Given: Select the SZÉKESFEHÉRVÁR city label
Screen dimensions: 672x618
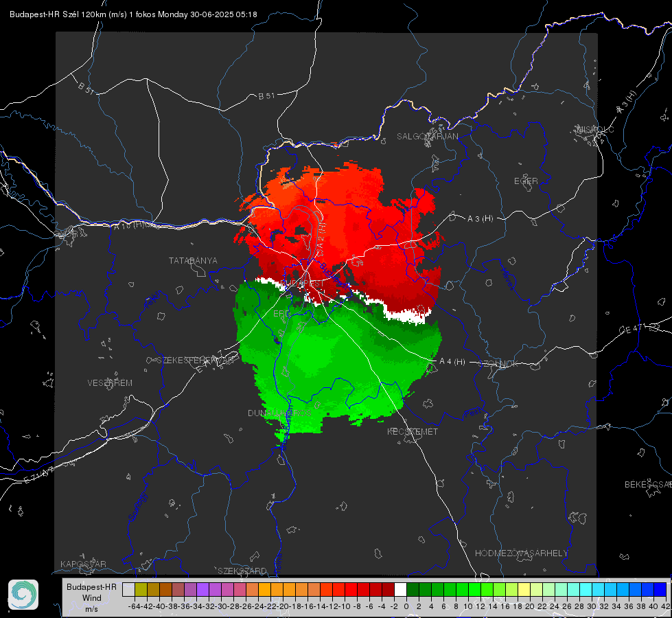Looking at the screenshot, I should pos(196,360).
